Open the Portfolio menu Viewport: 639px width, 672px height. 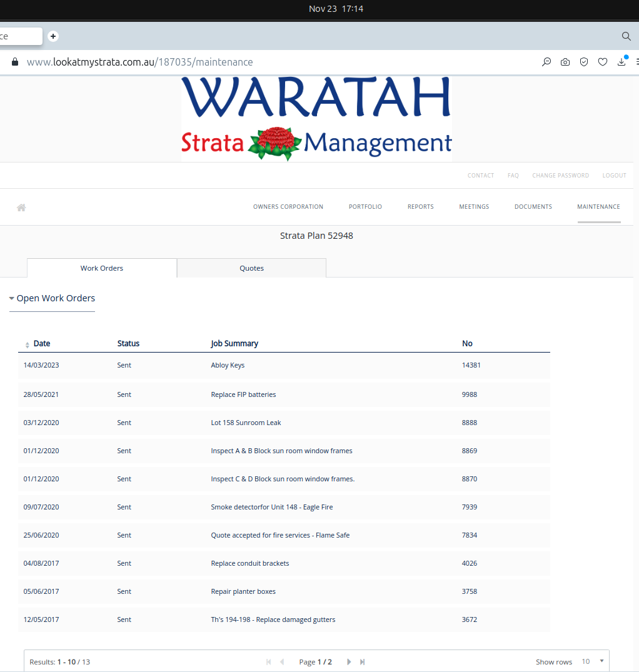pyautogui.click(x=365, y=206)
